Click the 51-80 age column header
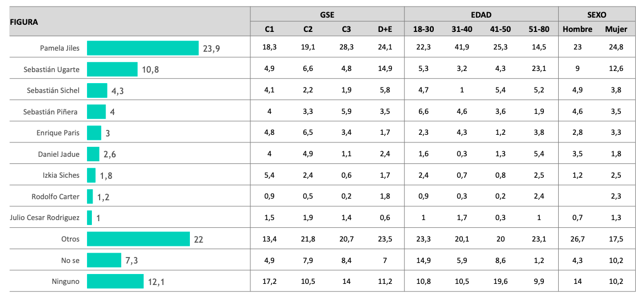 click(539, 29)
